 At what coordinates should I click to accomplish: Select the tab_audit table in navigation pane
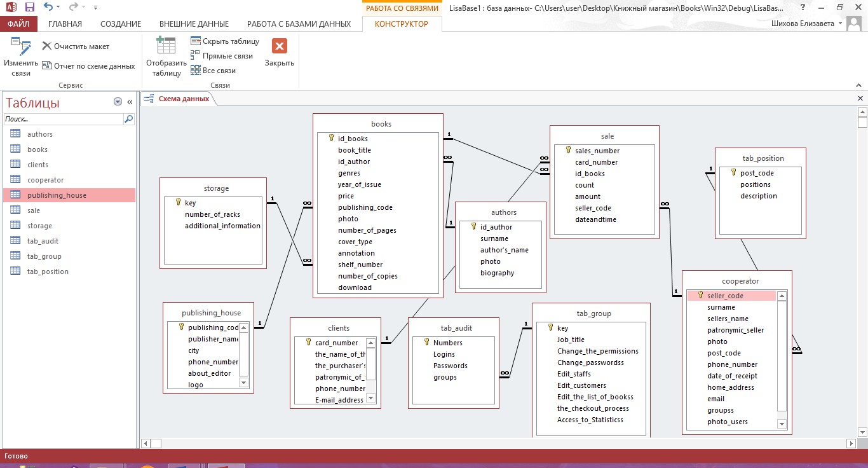tap(69, 241)
